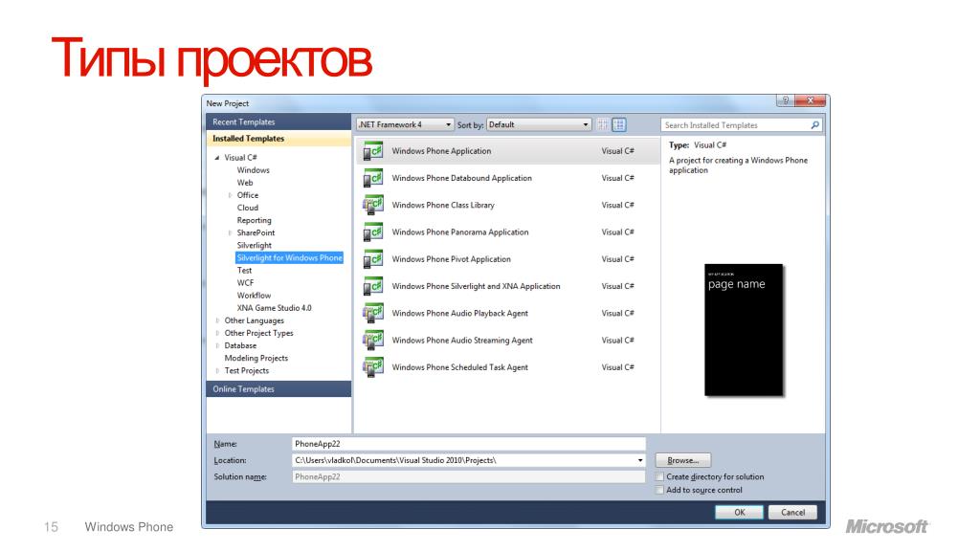980x551 pixels.
Task: Select the Reporting tree item
Action: tap(255, 220)
